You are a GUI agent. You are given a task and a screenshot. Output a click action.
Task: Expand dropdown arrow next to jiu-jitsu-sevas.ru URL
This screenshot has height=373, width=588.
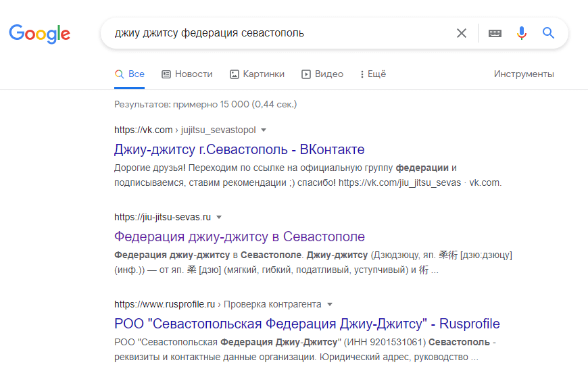click(219, 218)
